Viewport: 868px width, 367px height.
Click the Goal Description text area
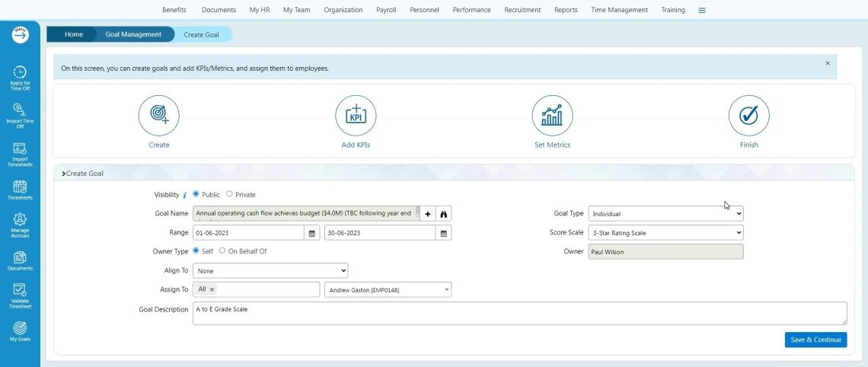[x=520, y=313]
